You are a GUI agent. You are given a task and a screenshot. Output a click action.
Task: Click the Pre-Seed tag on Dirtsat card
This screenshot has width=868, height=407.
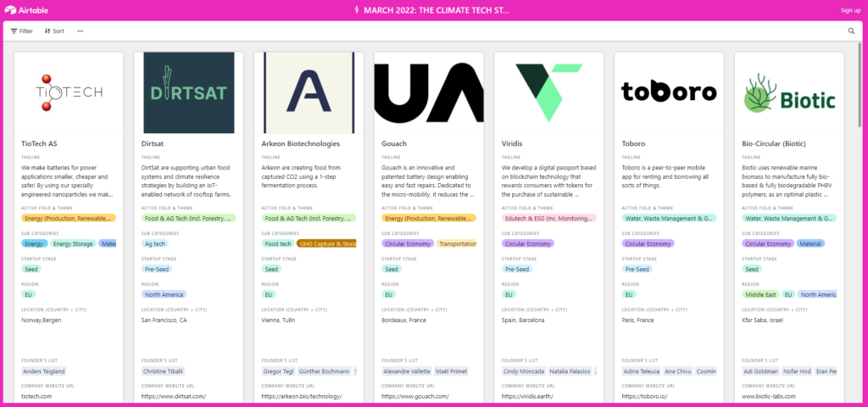(157, 269)
